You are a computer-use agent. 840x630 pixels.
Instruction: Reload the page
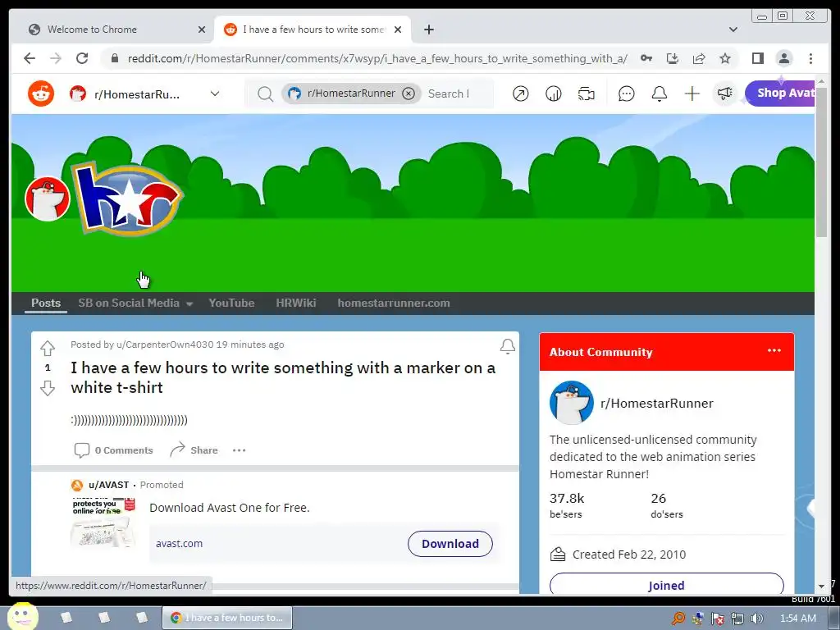point(82,58)
